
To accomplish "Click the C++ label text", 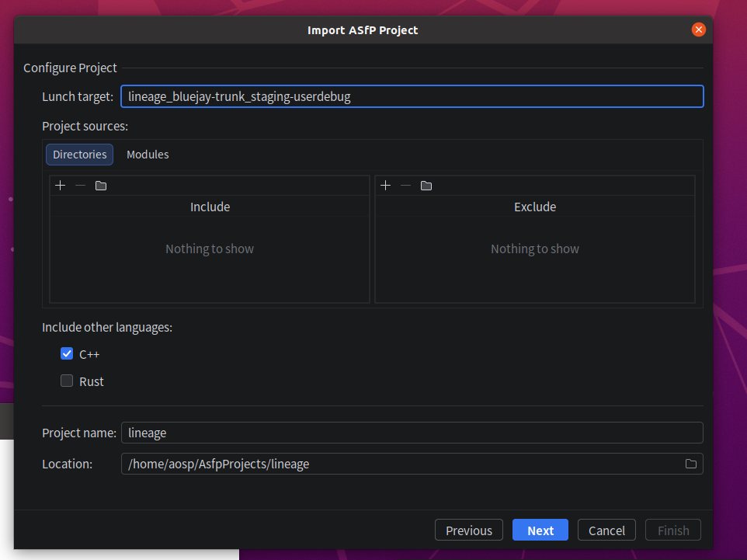I will click(x=89, y=355).
